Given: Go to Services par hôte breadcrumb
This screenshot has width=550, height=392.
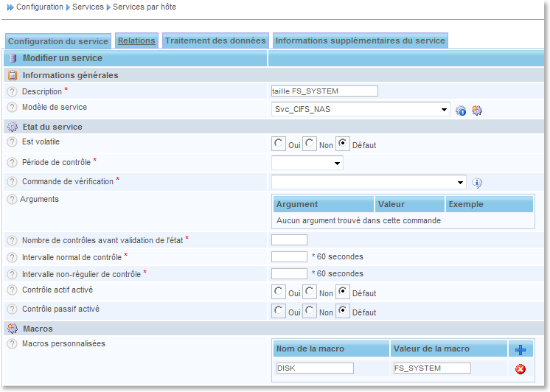Looking at the screenshot, I should pos(145,7).
